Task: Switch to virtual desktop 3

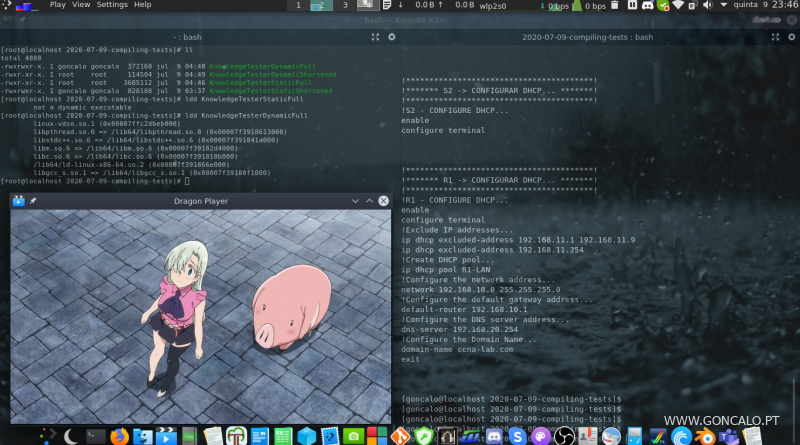Action: click(x=346, y=6)
